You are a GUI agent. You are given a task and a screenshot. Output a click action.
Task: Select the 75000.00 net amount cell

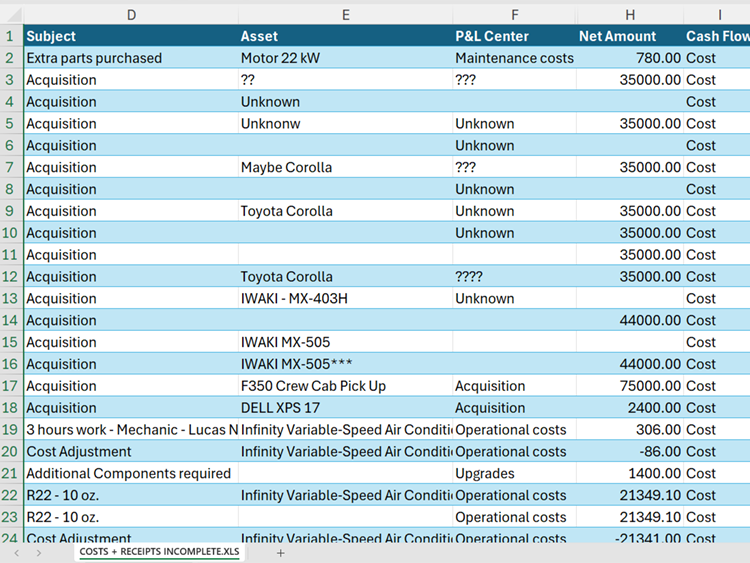(x=630, y=386)
